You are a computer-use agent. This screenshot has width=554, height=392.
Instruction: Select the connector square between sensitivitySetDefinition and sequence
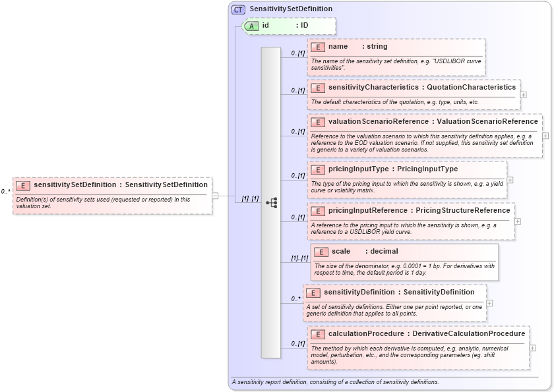tap(214, 194)
